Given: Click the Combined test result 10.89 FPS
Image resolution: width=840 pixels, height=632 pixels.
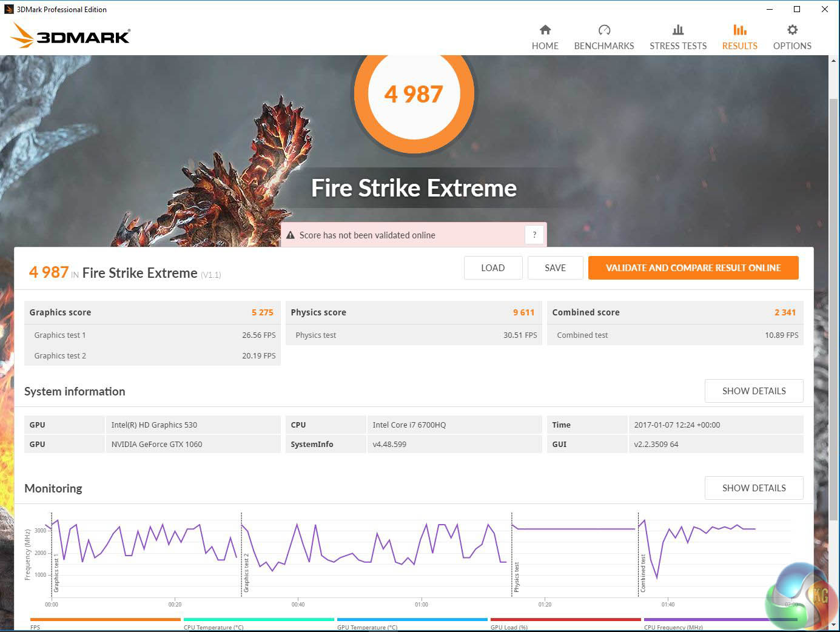Looking at the screenshot, I should point(782,335).
